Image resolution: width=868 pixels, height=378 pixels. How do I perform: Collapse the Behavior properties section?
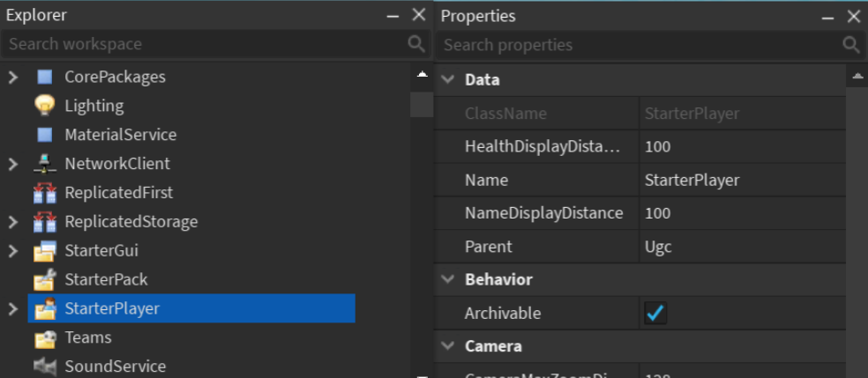447,279
